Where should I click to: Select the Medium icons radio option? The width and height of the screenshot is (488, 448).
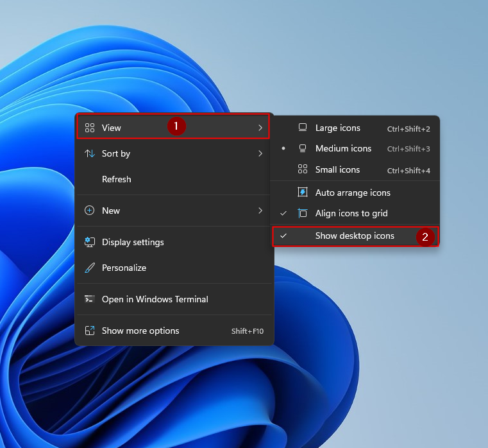pyautogui.click(x=343, y=148)
